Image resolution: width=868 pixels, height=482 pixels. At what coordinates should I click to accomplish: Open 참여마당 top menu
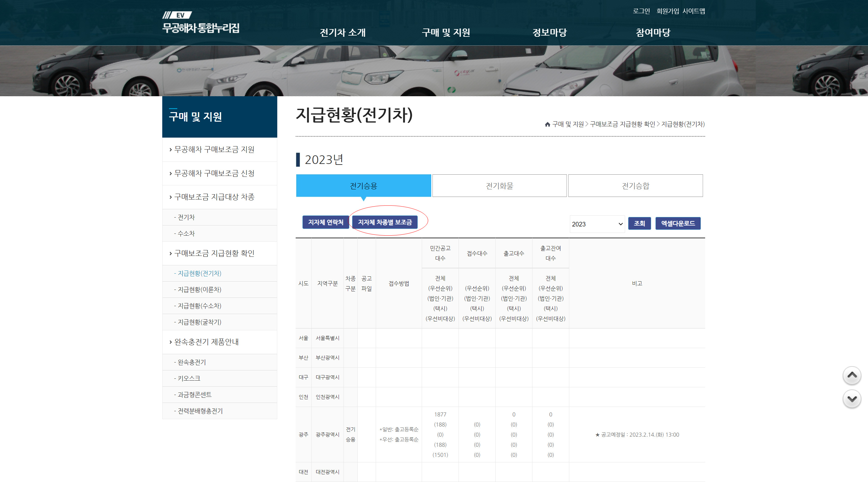click(x=653, y=32)
